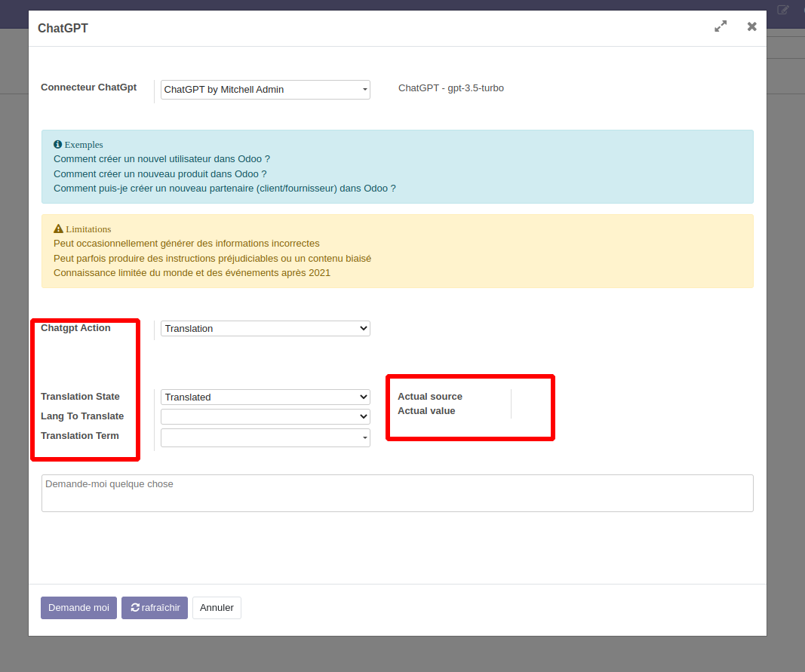
Task: Click the Limitations heading text
Action: tap(88, 229)
